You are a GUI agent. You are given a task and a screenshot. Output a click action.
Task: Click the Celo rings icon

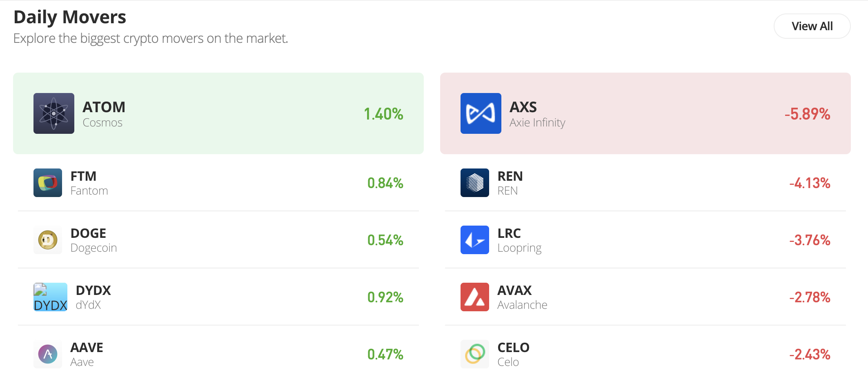click(474, 354)
